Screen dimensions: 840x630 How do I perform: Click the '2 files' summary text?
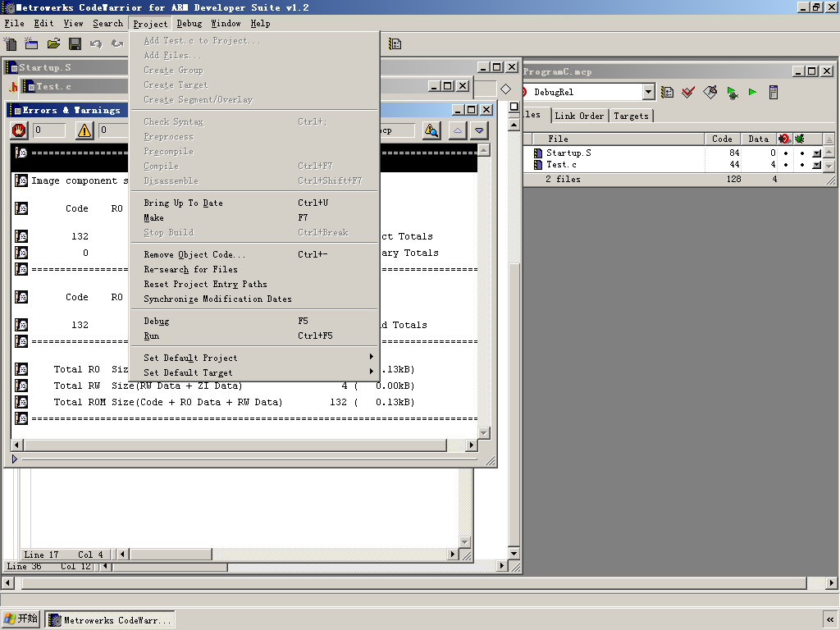563,180
